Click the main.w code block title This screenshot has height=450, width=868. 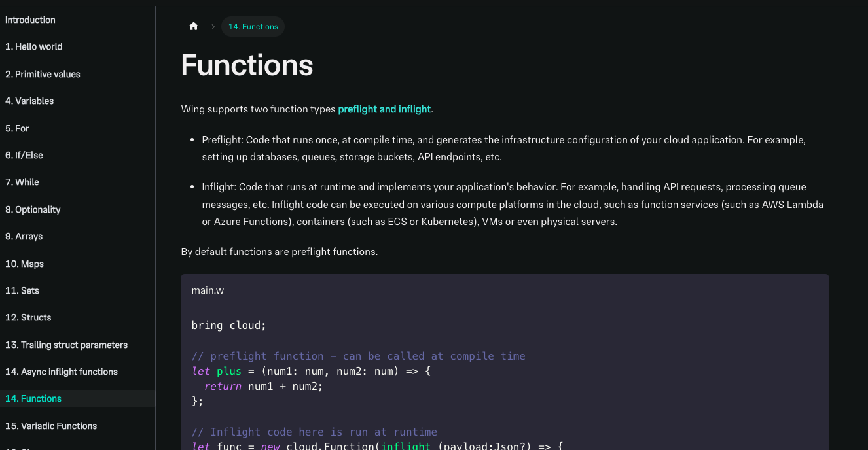pos(208,290)
